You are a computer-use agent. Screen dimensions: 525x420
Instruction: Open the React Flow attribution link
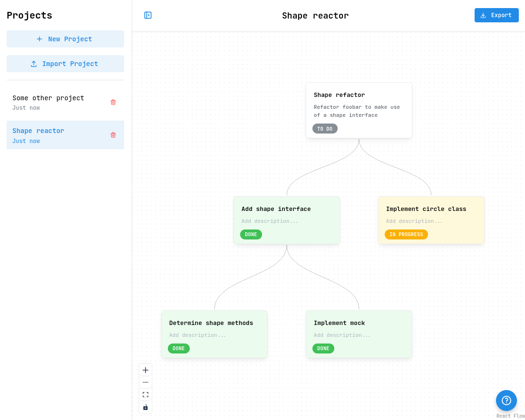(511, 415)
